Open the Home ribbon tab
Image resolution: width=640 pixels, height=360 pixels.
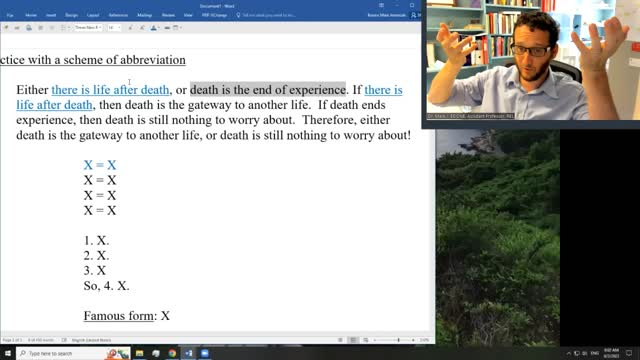click(31, 15)
